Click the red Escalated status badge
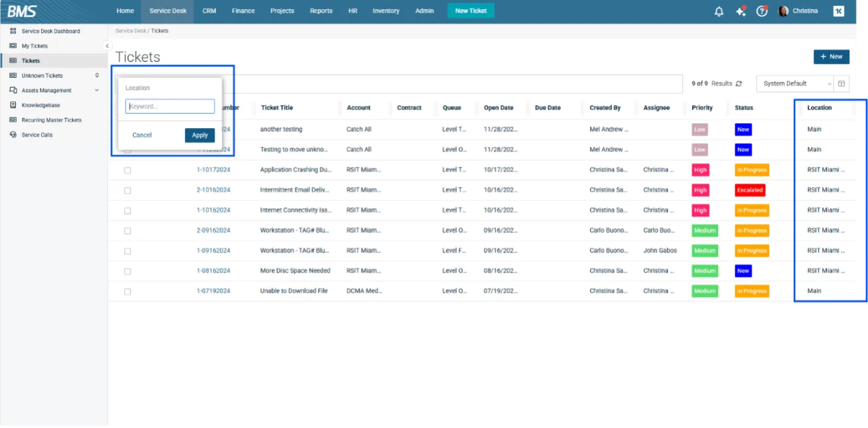868x428 pixels. (x=750, y=190)
